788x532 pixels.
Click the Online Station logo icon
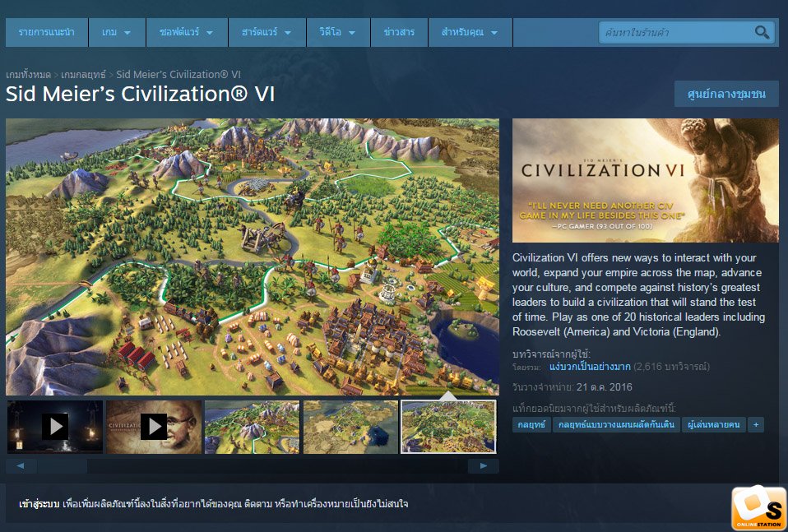point(759,508)
